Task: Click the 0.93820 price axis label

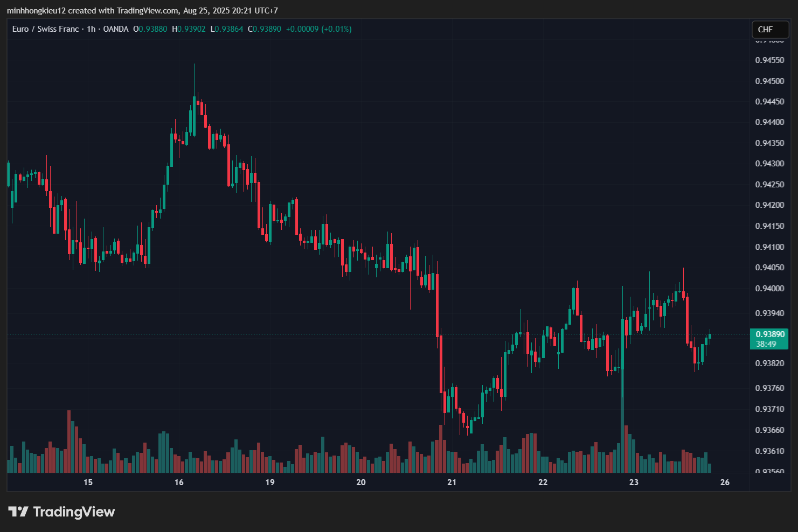Action: (769, 363)
